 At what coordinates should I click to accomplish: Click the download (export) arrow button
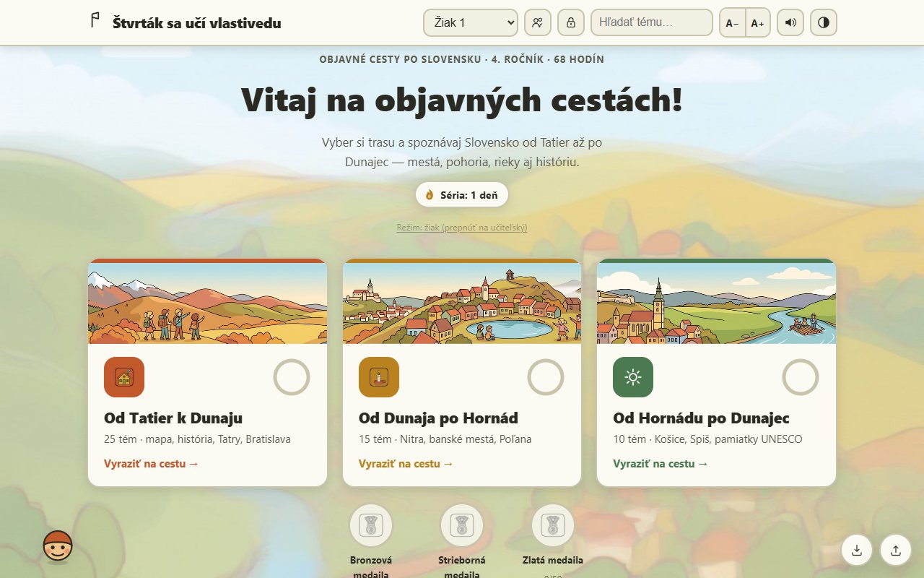click(x=857, y=550)
